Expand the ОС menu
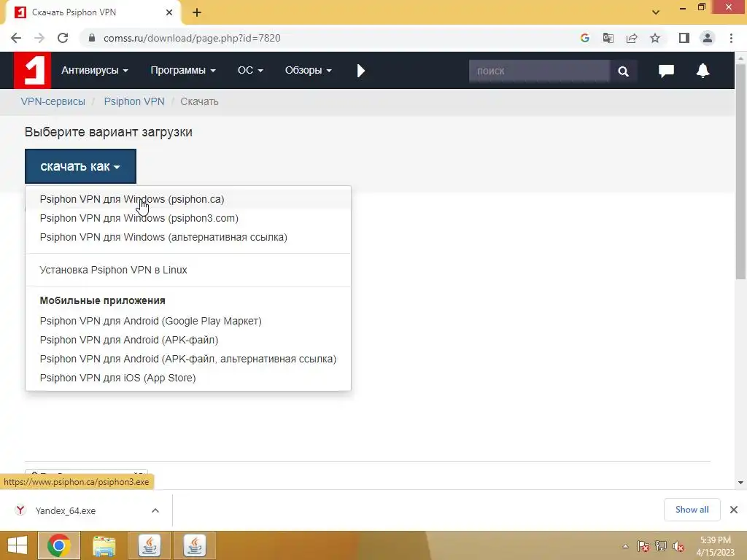 point(250,71)
